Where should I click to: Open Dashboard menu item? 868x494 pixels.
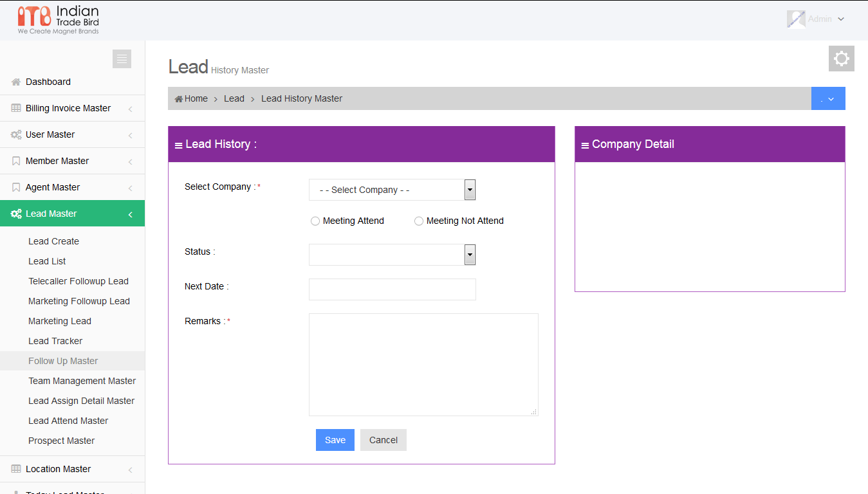pos(72,82)
